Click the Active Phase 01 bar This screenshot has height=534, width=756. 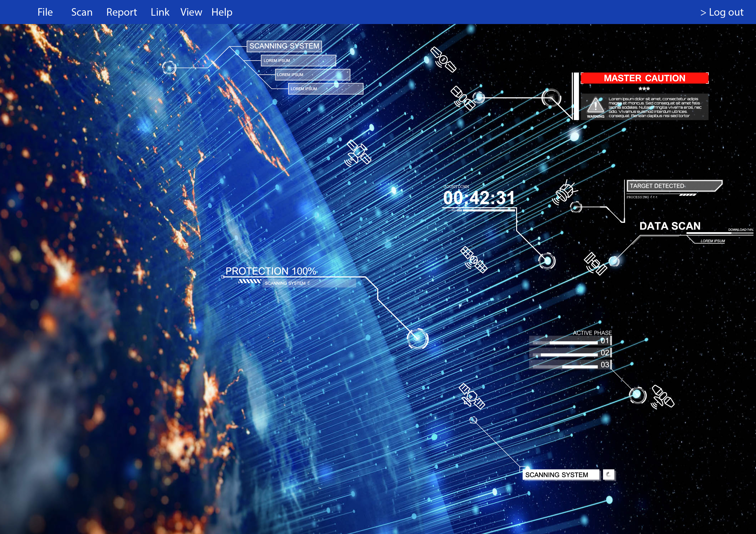point(570,341)
